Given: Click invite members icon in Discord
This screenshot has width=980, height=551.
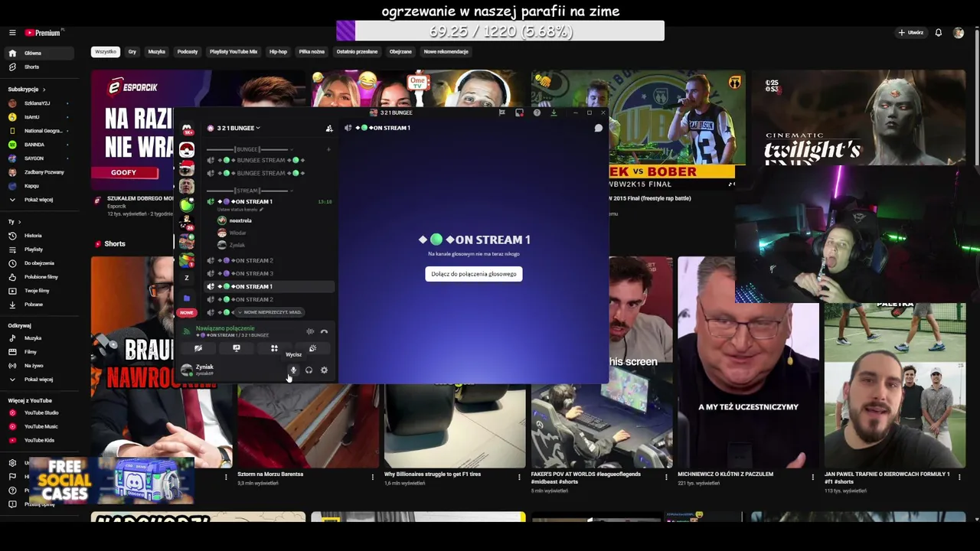Looking at the screenshot, I should [329, 128].
